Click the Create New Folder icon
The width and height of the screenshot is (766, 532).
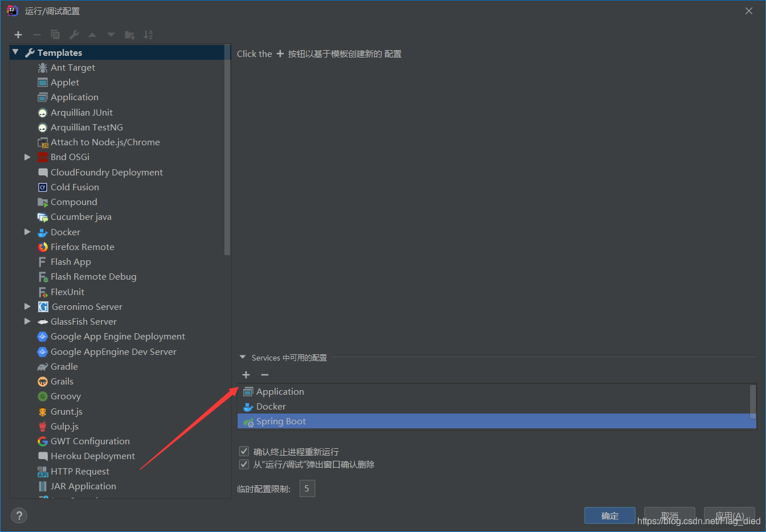point(130,35)
